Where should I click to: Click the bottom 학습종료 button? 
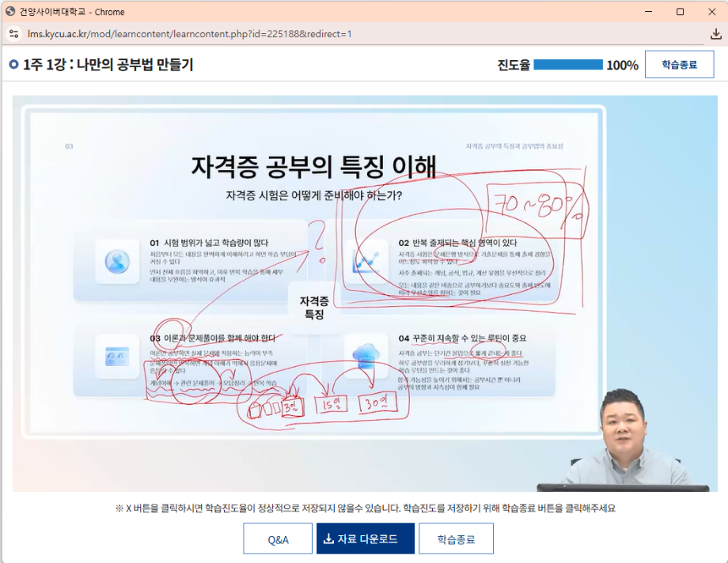[x=456, y=538]
